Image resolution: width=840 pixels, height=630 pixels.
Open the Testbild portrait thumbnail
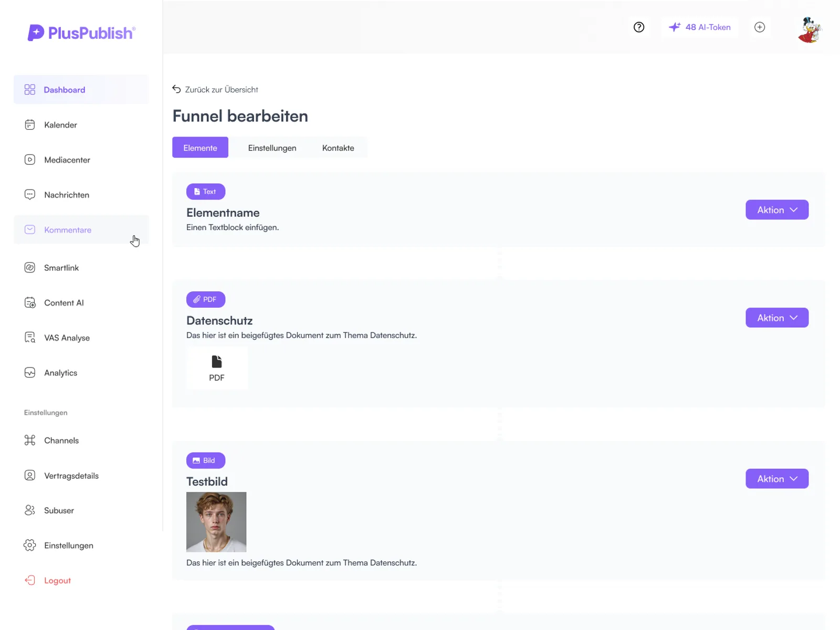coord(216,522)
